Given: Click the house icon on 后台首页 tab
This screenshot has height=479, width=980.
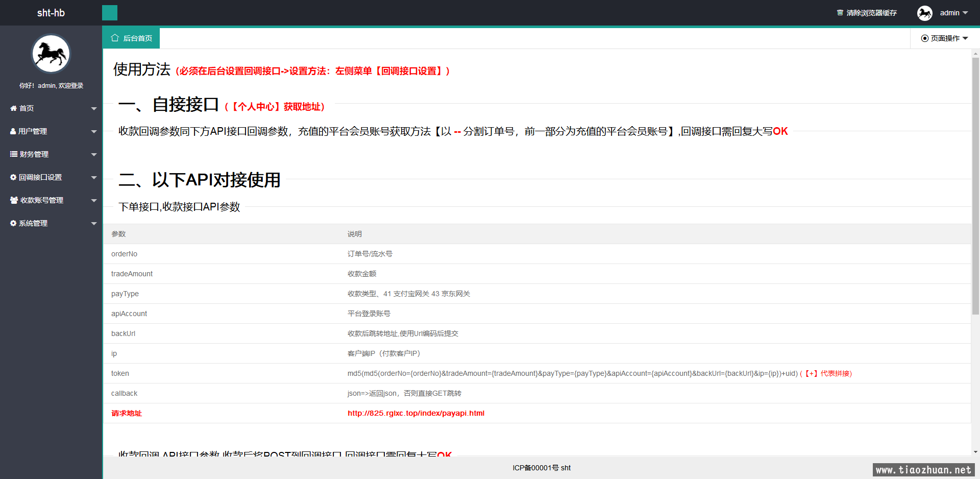Looking at the screenshot, I should click(x=115, y=38).
